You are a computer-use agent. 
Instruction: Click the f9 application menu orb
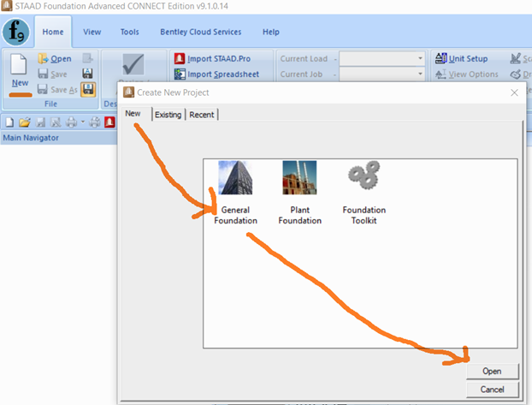(16, 32)
